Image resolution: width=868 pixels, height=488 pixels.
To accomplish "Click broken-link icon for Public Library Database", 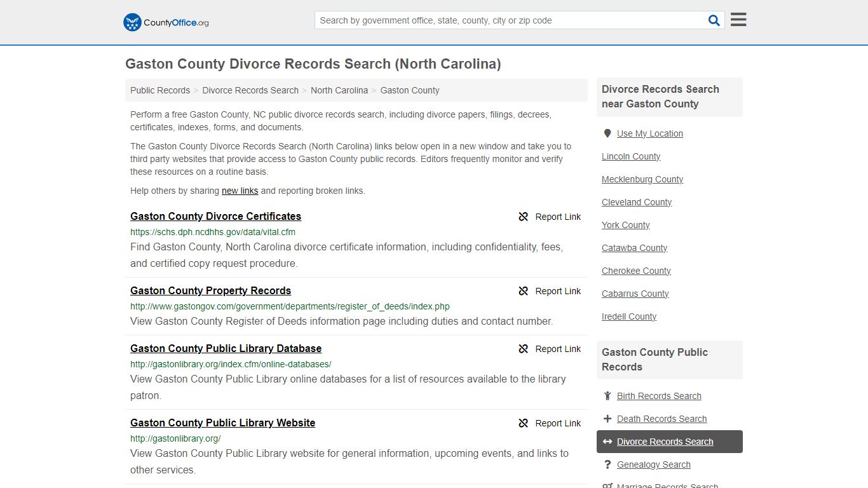I will (524, 349).
